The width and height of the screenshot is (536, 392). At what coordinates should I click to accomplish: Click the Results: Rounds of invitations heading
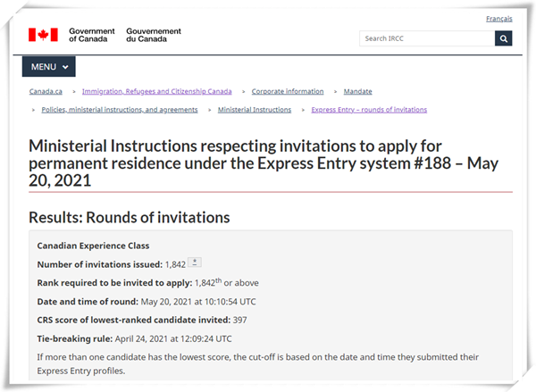point(130,217)
